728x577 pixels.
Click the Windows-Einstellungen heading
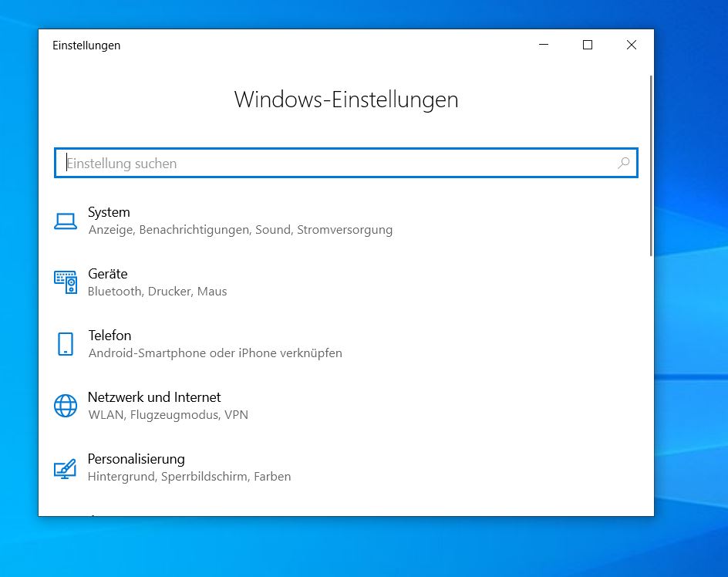point(346,100)
